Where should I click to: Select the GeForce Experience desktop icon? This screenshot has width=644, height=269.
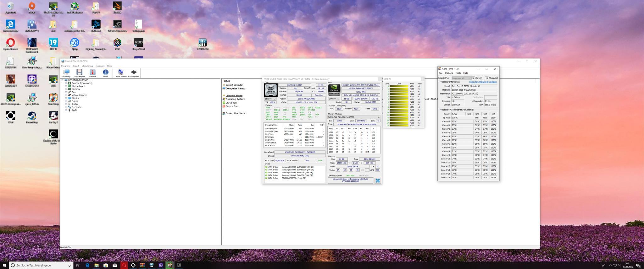pyautogui.click(x=117, y=26)
